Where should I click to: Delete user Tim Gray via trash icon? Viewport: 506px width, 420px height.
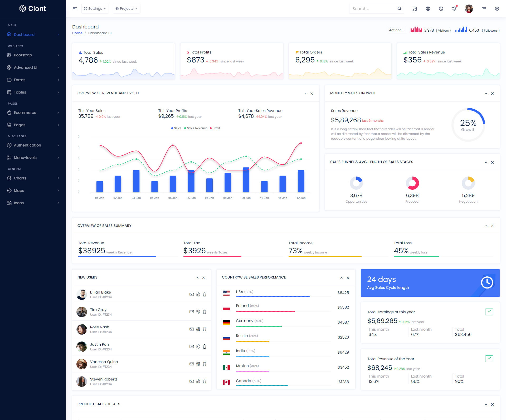click(205, 312)
